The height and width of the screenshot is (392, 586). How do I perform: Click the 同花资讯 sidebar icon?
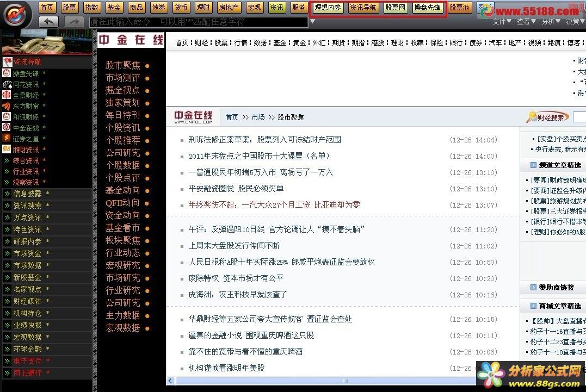(x=7, y=84)
